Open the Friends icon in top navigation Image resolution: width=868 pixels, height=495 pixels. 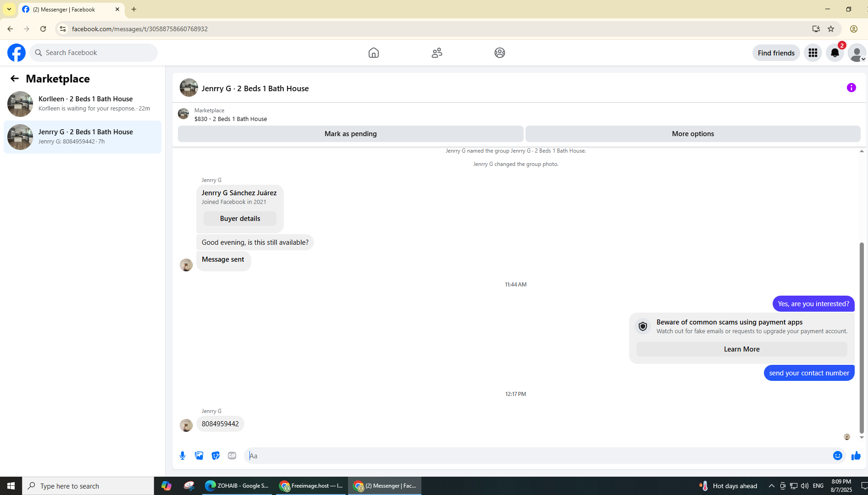[437, 53]
